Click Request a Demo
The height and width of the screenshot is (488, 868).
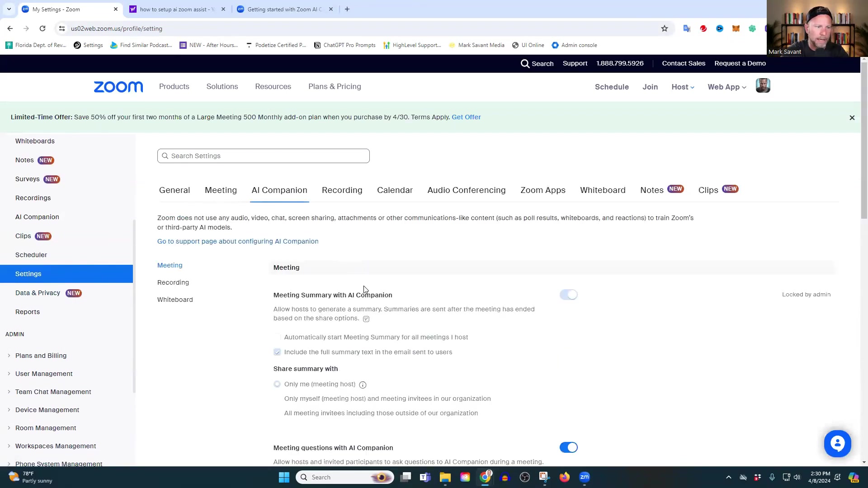point(740,64)
